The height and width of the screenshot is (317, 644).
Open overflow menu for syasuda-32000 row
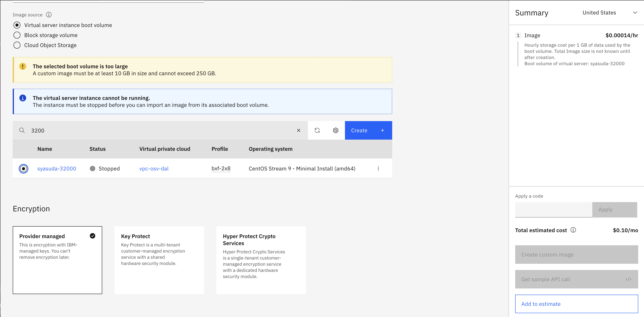point(378,169)
